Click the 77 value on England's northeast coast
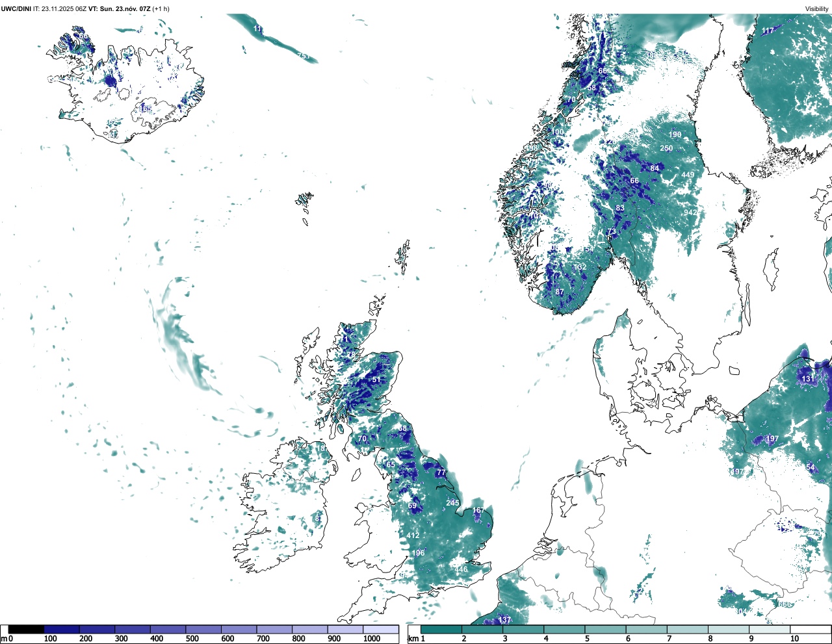The height and width of the screenshot is (644, 832). 441,472
